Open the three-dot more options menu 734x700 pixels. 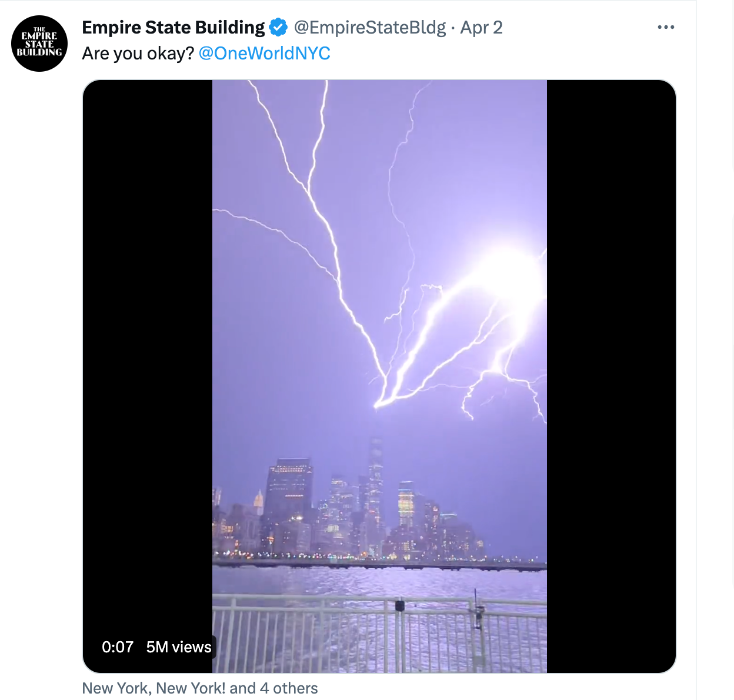coord(666,27)
